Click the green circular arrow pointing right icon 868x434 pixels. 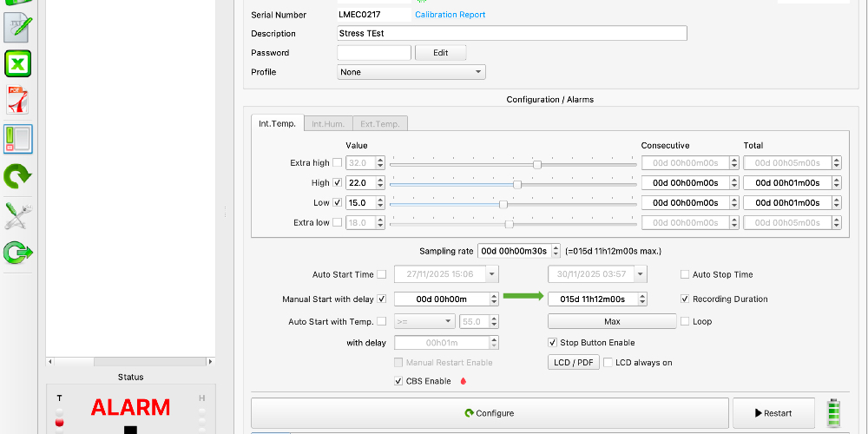pos(17,253)
